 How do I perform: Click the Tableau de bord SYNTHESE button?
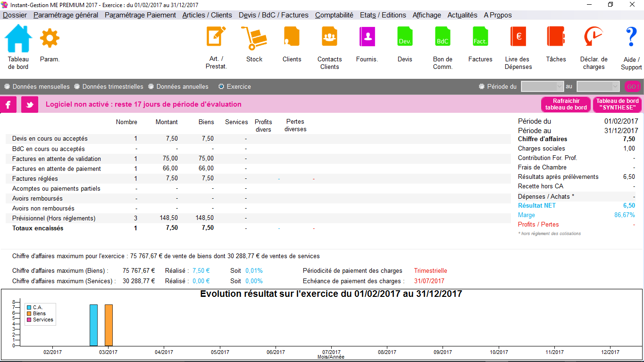(617, 104)
